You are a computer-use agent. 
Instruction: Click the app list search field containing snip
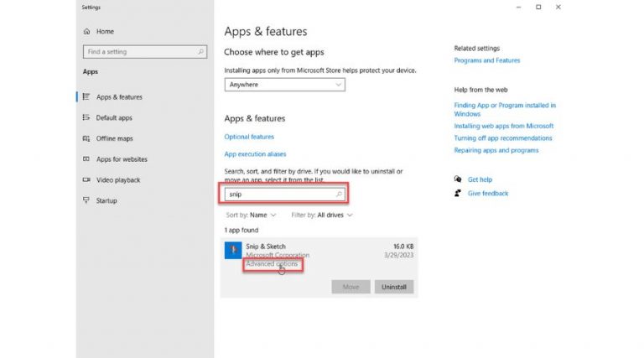tap(284, 195)
